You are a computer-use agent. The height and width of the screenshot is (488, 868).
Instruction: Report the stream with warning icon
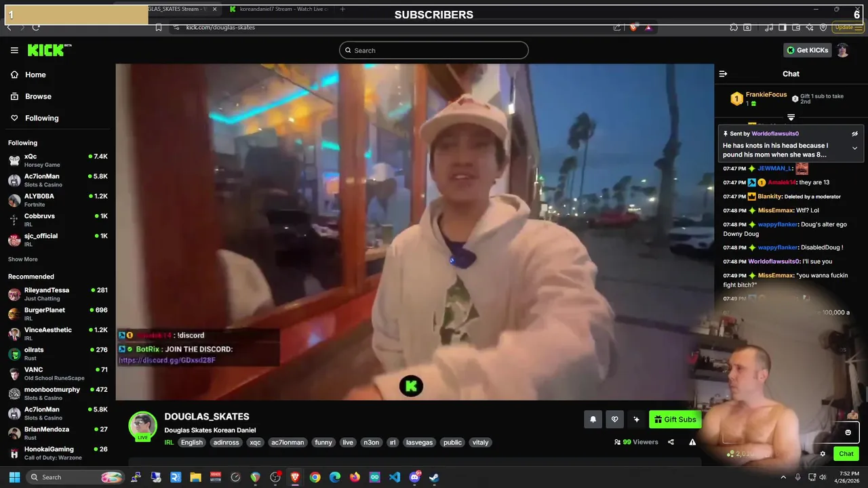692,442
